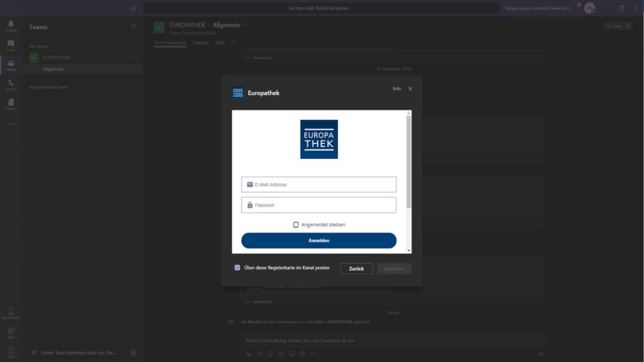The height and width of the screenshot is (362, 644).
Task: Toggle the 'Angemeldet bleiben' checkbox
Action: click(296, 225)
